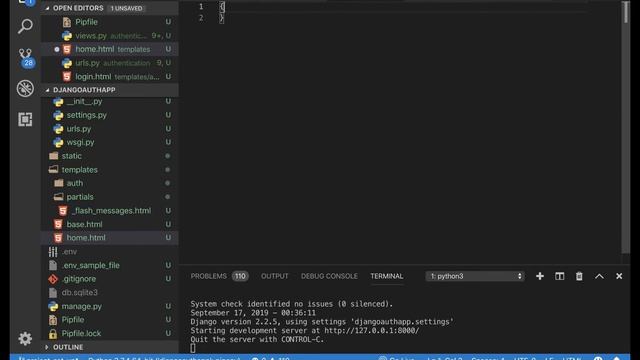Screen dimensions: 640x360
Task: Open Pipfile in the explorer tree
Action: [109, 320]
